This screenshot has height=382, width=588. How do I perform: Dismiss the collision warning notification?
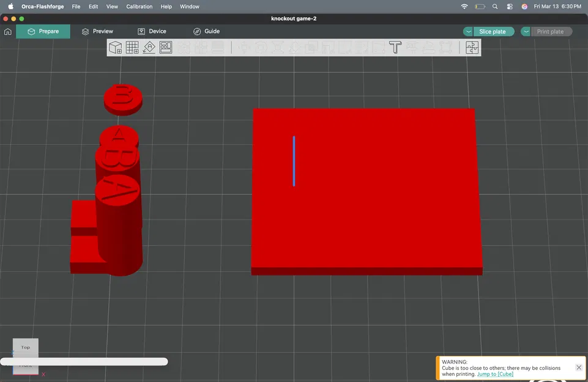[579, 367]
